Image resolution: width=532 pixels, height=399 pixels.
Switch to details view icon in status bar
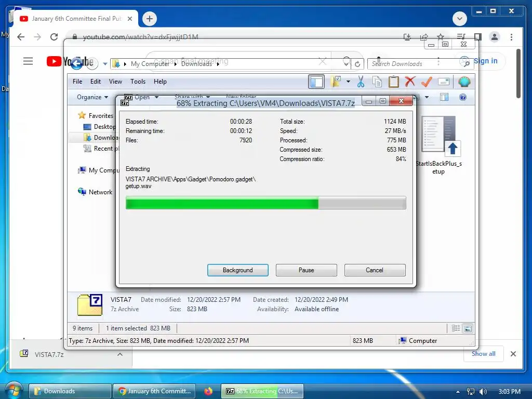pyautogui.click(x=456, y=328)
